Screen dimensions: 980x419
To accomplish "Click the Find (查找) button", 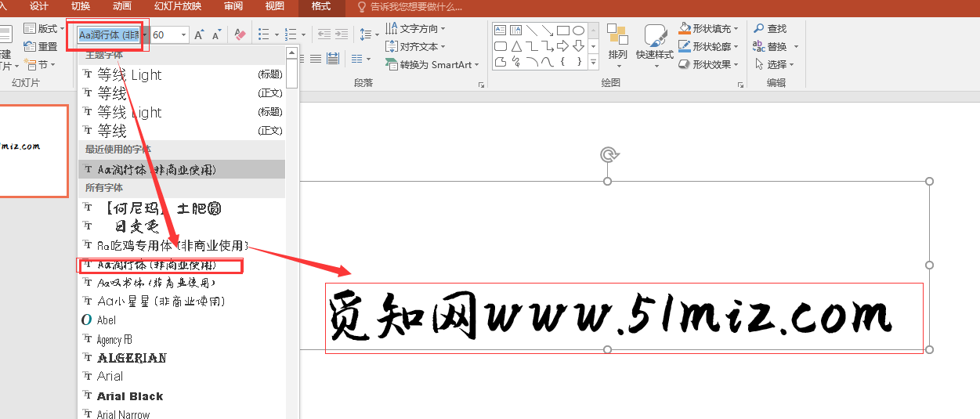I will [x=770, y=28].
